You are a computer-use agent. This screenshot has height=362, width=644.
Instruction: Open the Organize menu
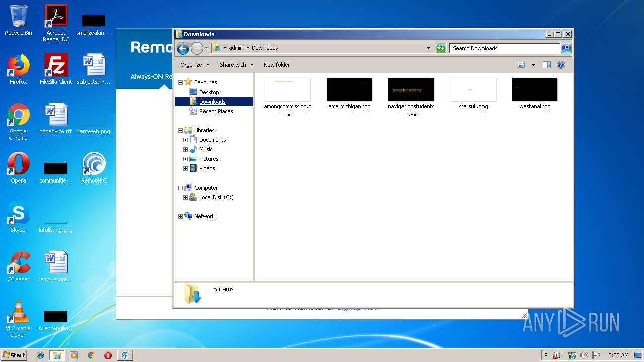tap(194, 65)
